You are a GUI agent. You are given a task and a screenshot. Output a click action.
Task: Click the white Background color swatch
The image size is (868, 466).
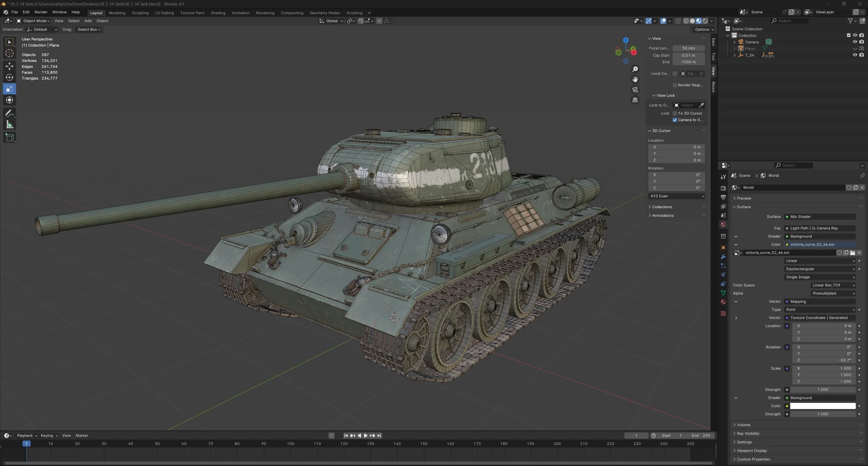tap(823, 406)
